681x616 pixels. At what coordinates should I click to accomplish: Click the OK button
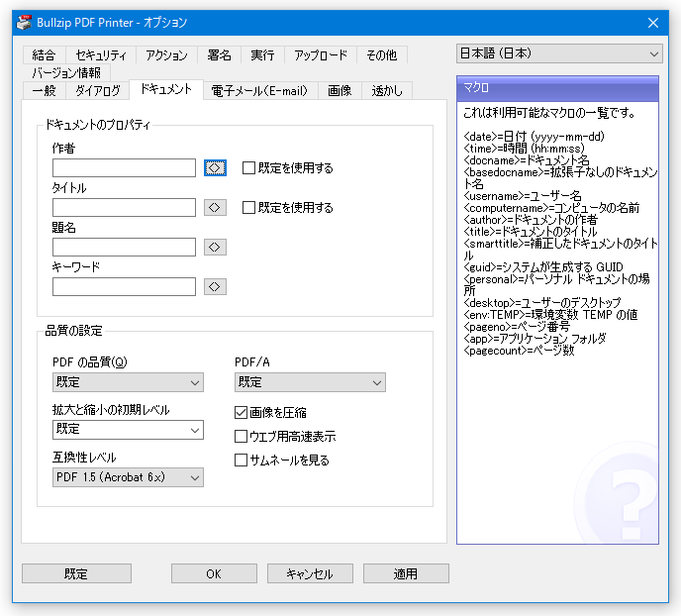[214, 573]
